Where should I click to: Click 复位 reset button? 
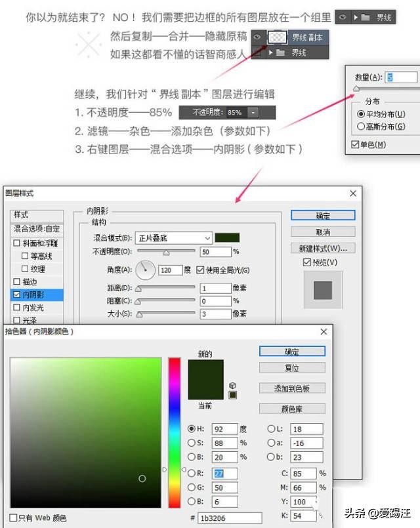292,367
